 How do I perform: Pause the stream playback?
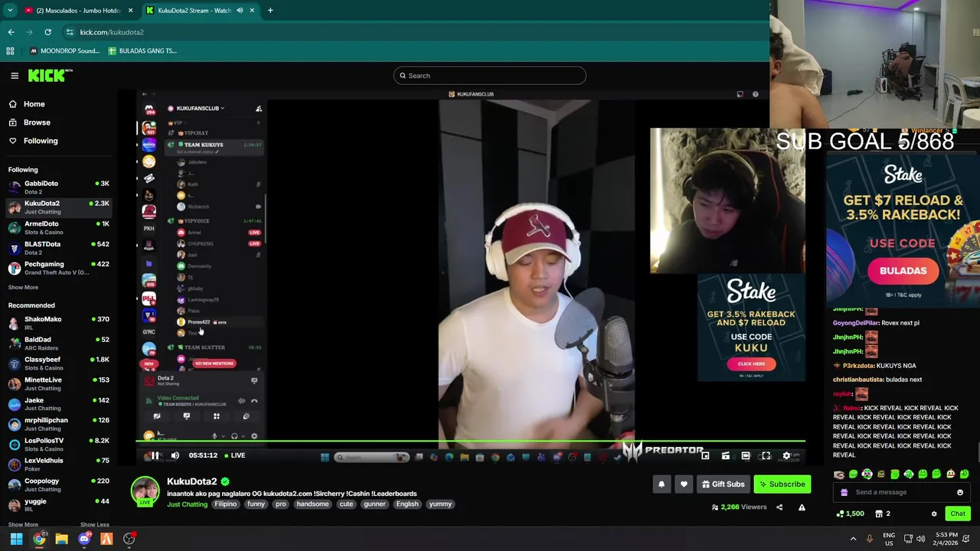click(x=155, y=455)
